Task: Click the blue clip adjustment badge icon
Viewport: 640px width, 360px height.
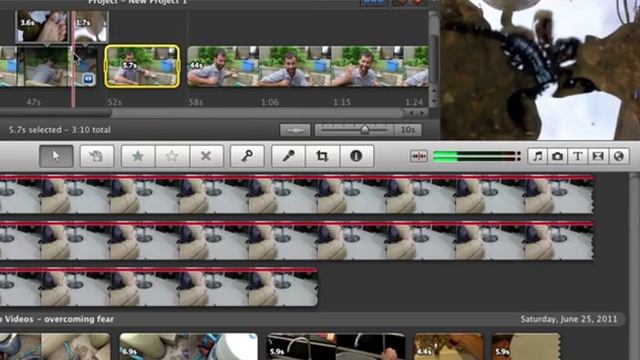Action: coord(89,79)
